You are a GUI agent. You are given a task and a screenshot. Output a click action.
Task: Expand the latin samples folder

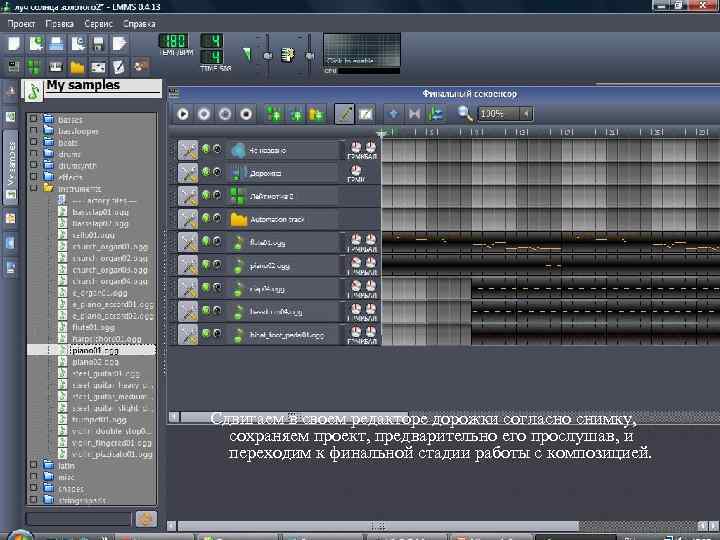pyautogui.click(x=33, y=465)
